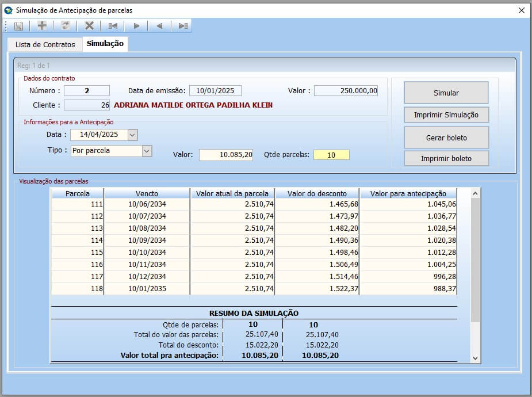
Task: Jump to last record in toolbar
Action: coord(183,26)
